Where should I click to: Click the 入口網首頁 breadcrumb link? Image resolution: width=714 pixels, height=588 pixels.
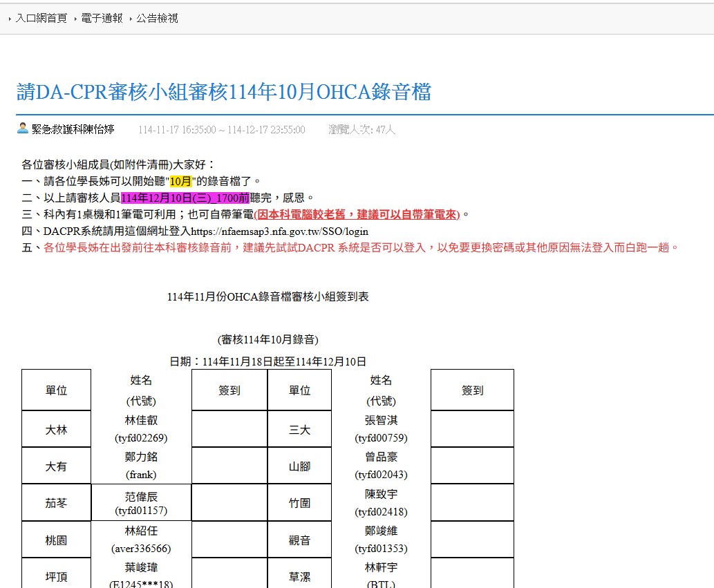pyautogui.click(x=41, y=19)
